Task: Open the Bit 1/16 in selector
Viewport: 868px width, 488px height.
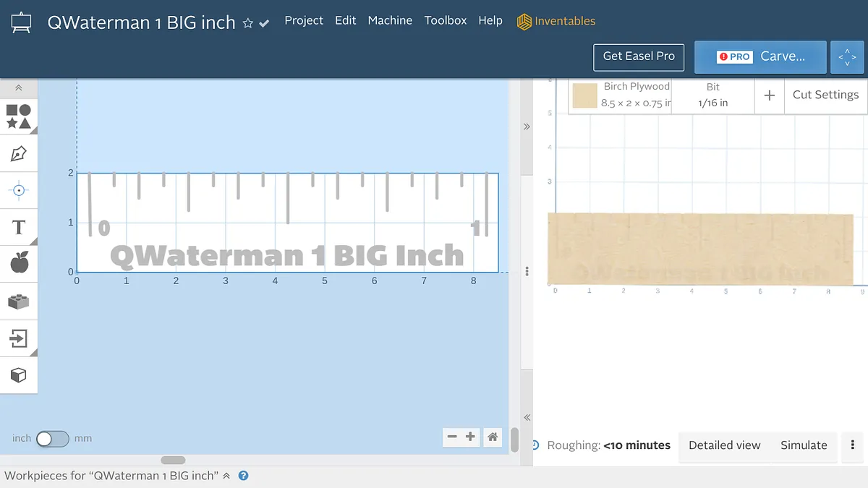Action: [x=712, y=95]
